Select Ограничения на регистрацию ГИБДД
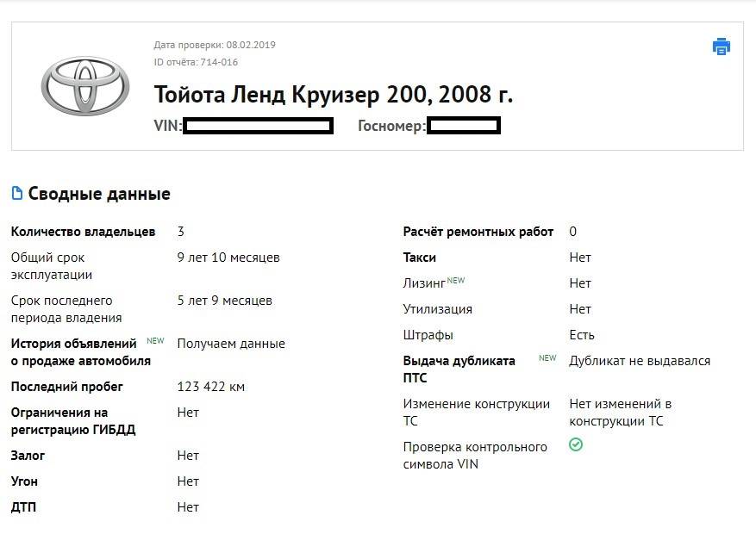 click(x=72, y=421)
